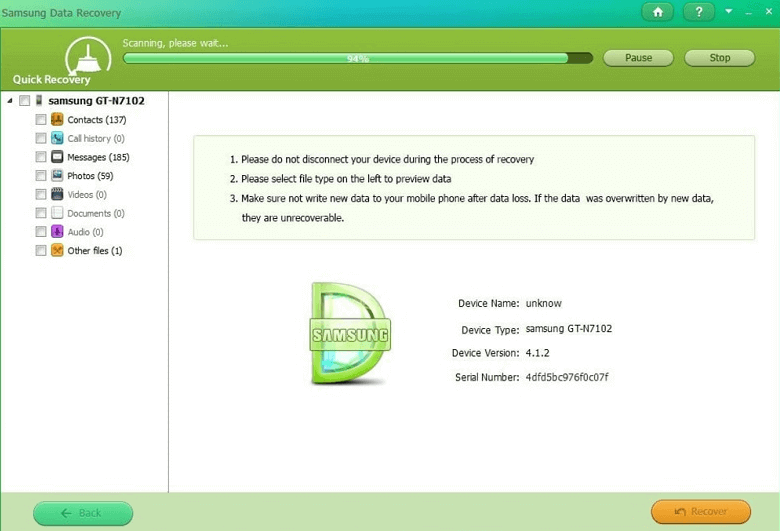Close the Samsung Data Recovery window
The width and height of the screenshot is (780, 531).
click(769, 11)
